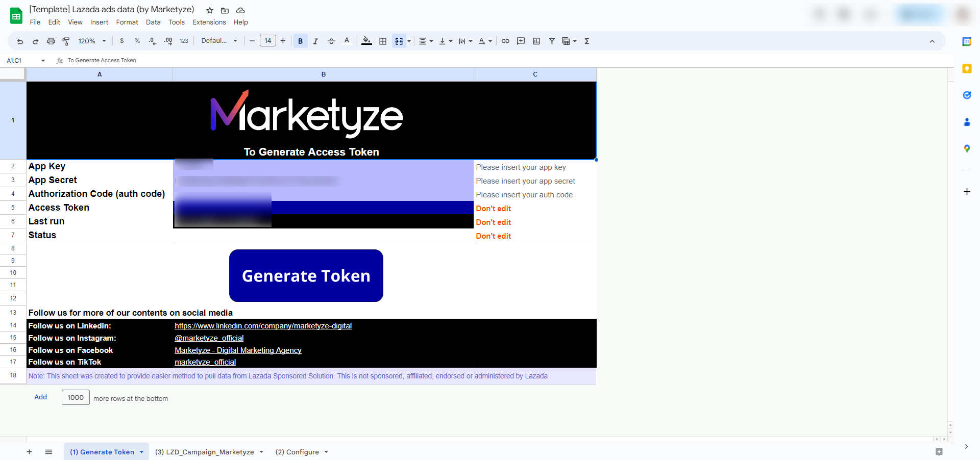Toggle italic formatting
This screenshot has height=460, width=980.
(315, 41)
